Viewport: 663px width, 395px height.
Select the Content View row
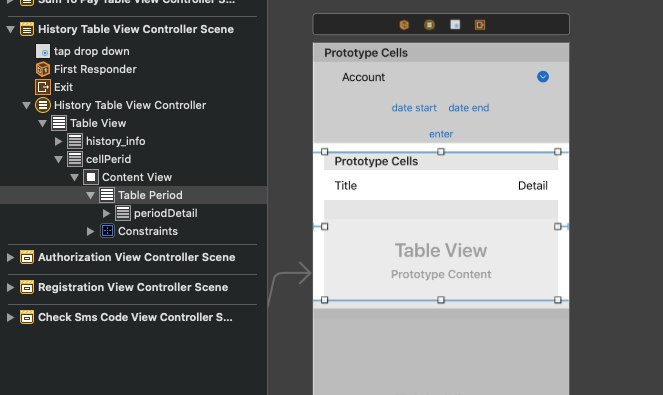pos(134,177)
